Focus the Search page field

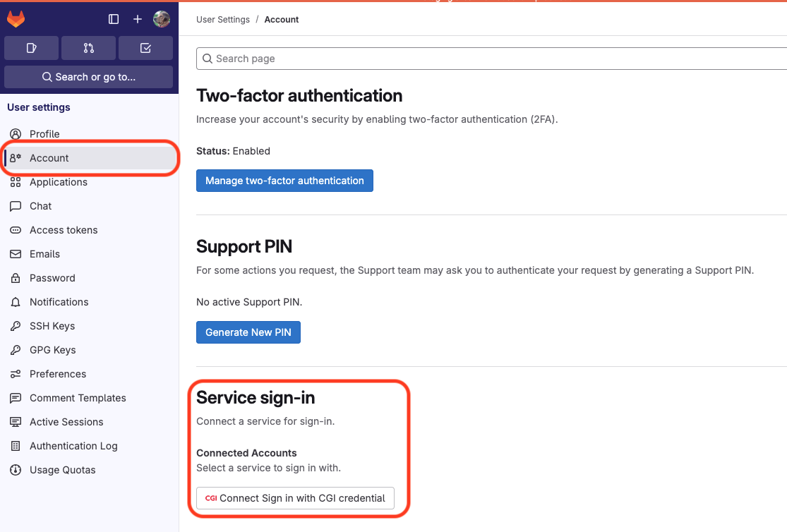pos(494,59)
